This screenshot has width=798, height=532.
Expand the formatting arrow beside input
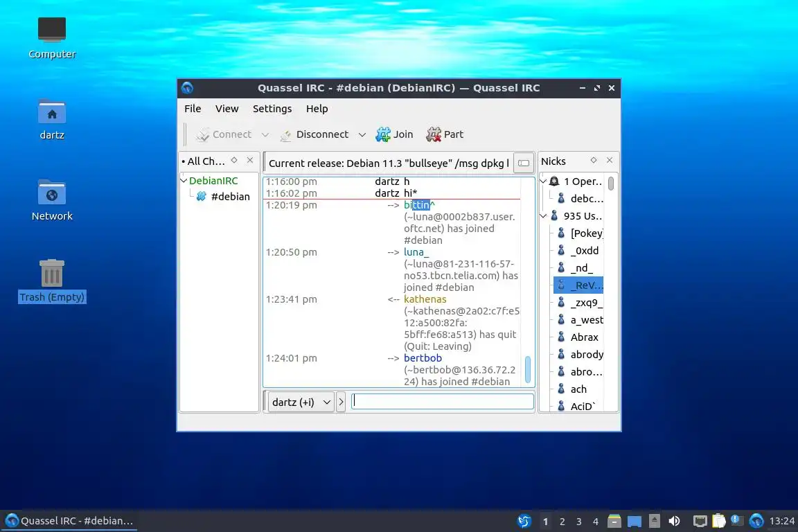(341, 402)
